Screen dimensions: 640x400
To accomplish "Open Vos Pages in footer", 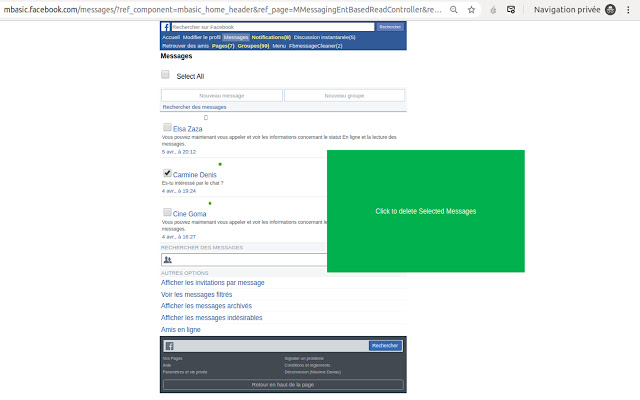I will [x=173, y=358].
